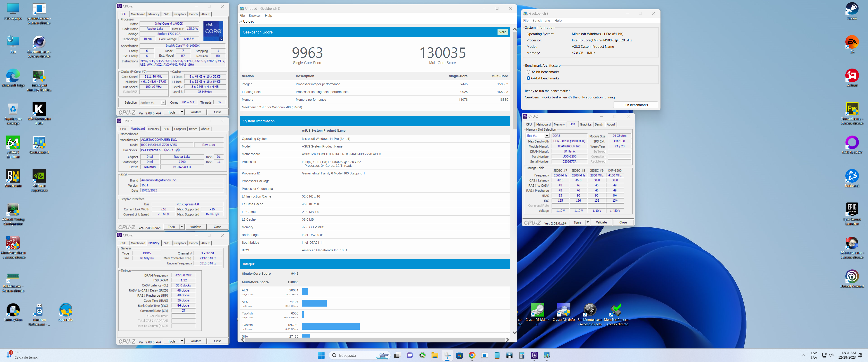Open the weather widget showing 23°C
Image resolution: width=868 pixels, height=362 pixels.
coord(22,355)
